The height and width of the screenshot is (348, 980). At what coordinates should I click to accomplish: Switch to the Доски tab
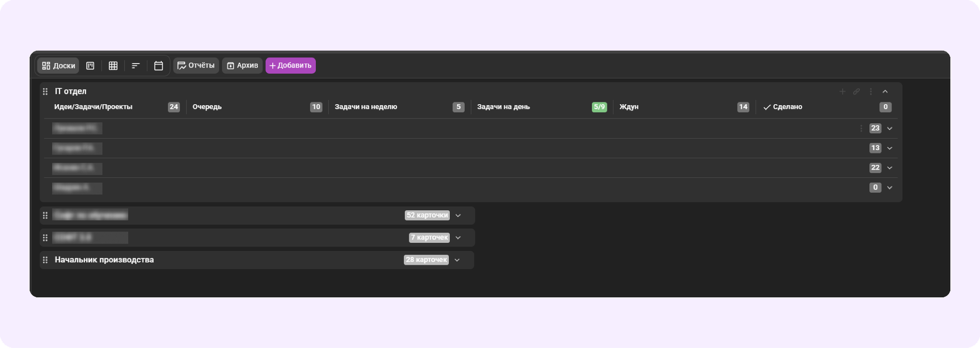pos(58,66)
